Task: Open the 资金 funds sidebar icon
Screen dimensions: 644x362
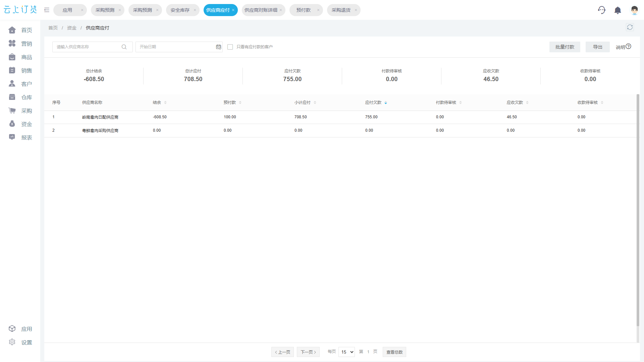Action: 12,124
